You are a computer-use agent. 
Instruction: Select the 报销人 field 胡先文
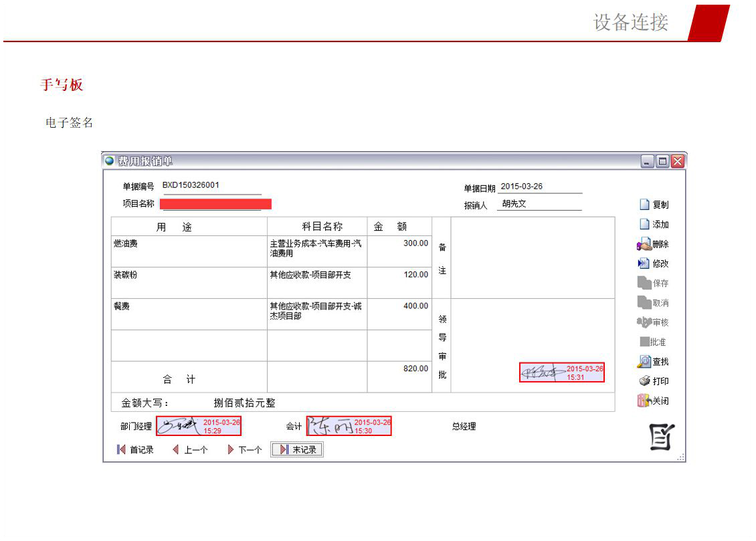[x=539, y=204]
